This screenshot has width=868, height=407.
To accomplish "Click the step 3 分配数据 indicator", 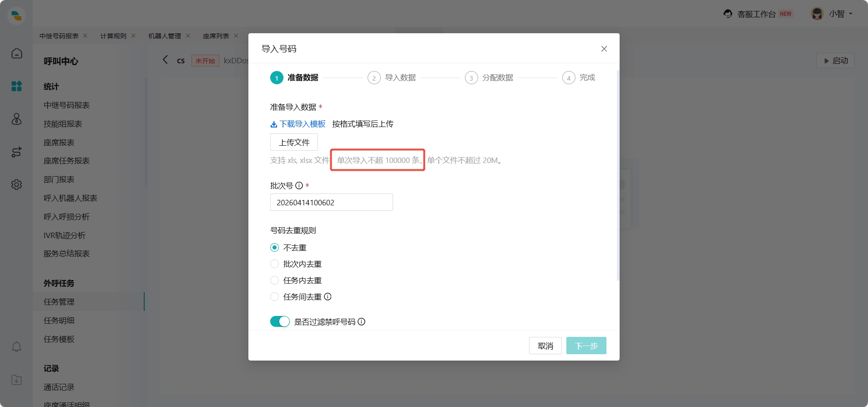I will click(x=489, y=78).
